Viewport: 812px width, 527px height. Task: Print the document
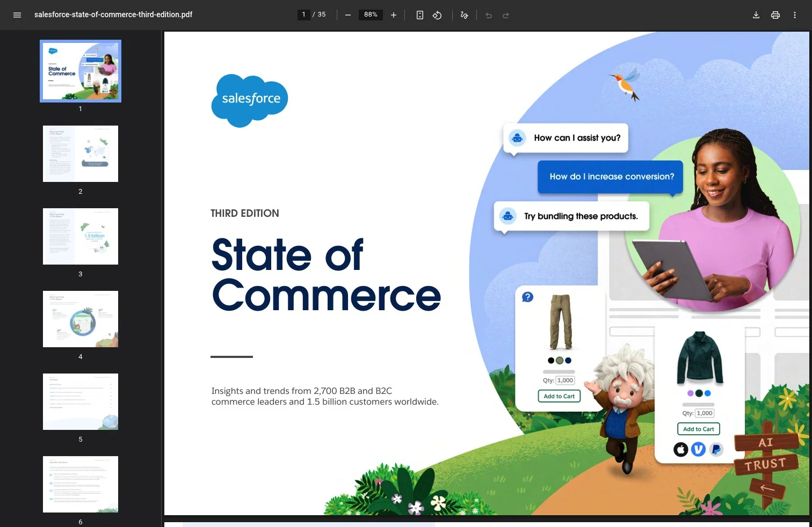775,15
